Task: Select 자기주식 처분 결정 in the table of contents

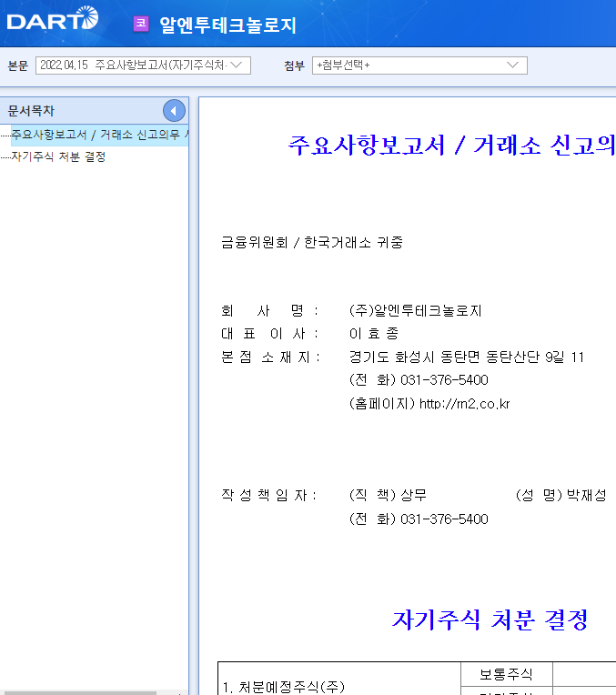Action: pyautogui.click(x=58, y=156)
